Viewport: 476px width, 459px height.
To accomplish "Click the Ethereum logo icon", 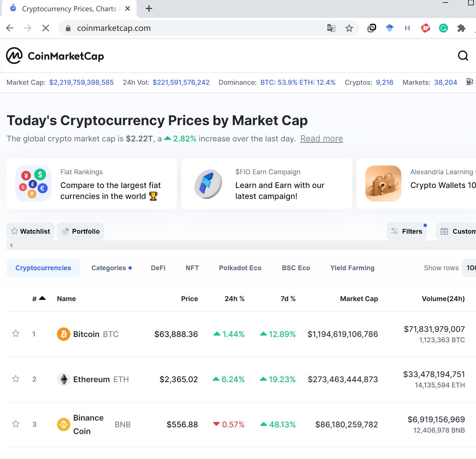I will (64, 379).
